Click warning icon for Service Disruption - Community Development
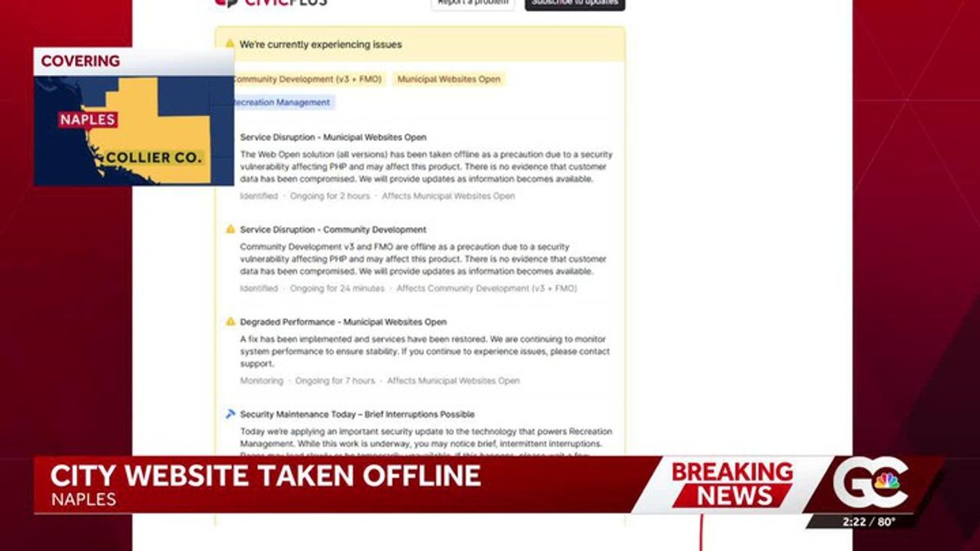 (x=230, y=229)
